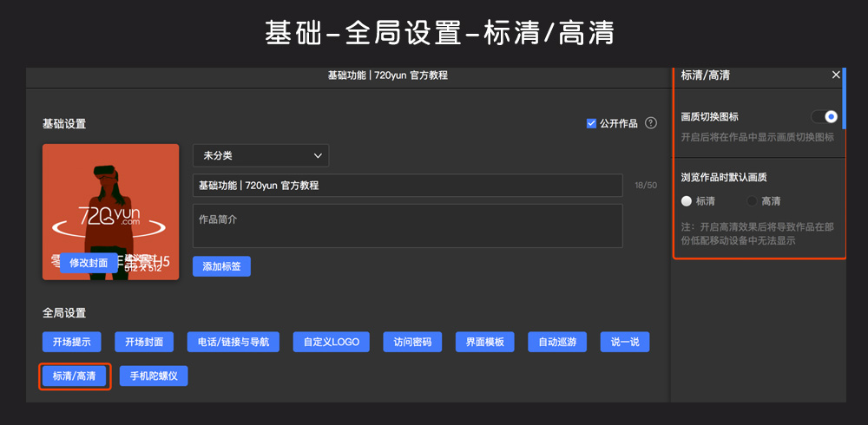Select the 标清 radio option

[687, 201]
